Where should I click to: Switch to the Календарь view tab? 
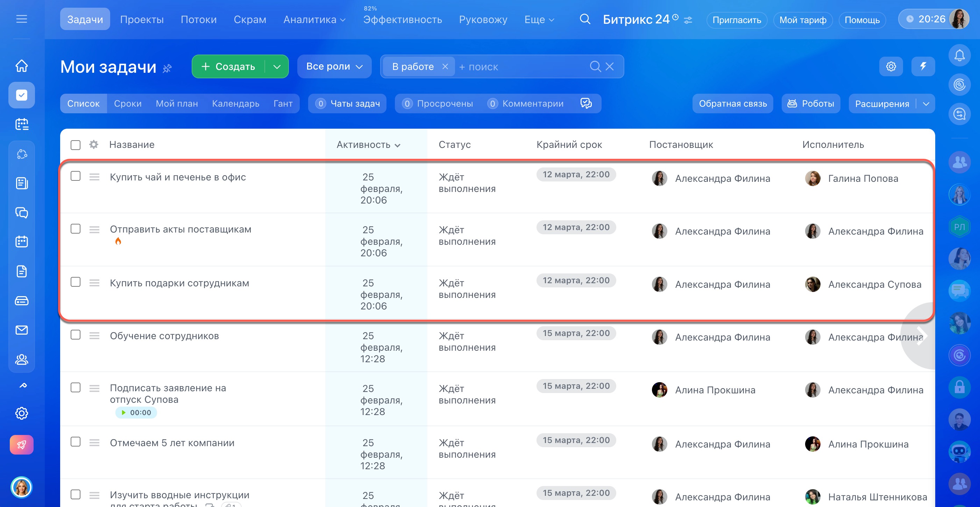point(235,103)
